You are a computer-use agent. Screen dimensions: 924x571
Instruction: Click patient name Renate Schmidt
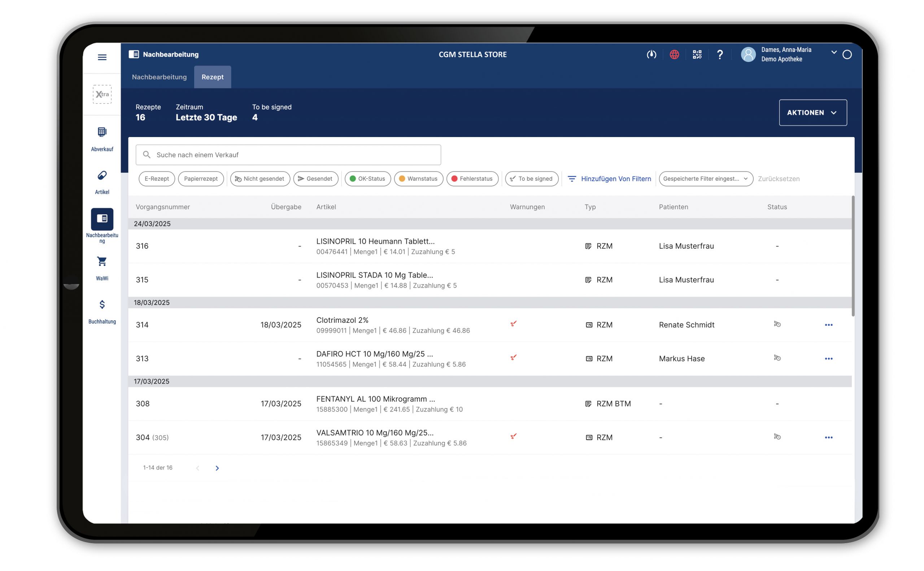pyautogui.click(x=686, y=325)
